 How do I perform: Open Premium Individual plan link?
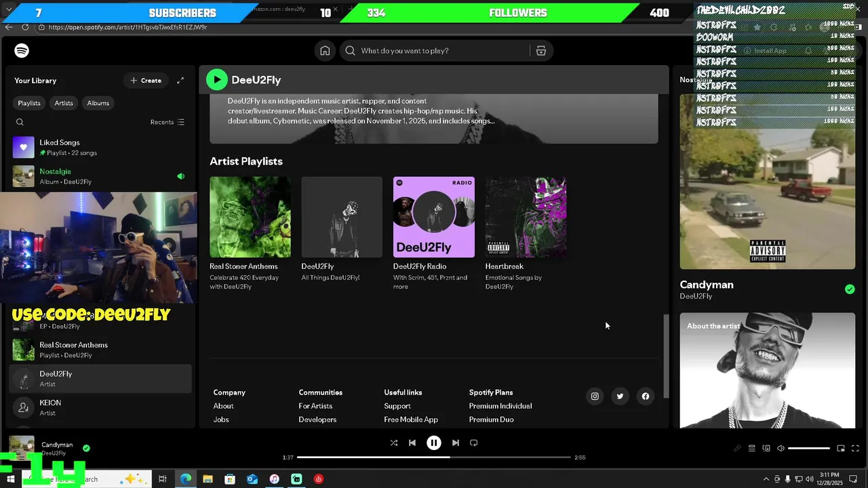[500, 406]
